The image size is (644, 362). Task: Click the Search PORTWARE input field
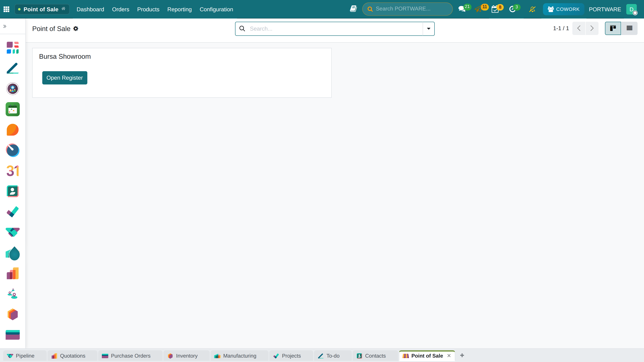pyautogui.click(x=407, y=9)
